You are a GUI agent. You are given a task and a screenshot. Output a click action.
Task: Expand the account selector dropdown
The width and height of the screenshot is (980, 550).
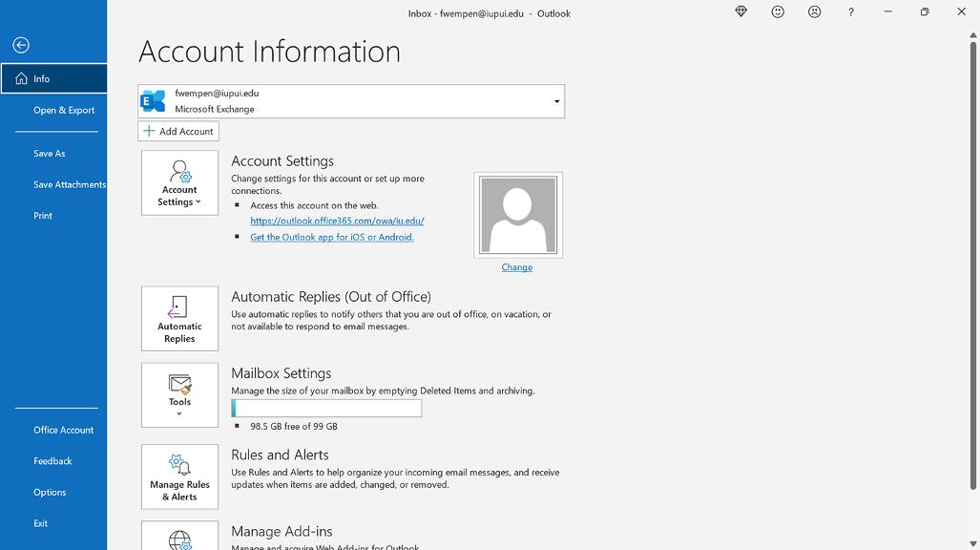tap(556, 101)
